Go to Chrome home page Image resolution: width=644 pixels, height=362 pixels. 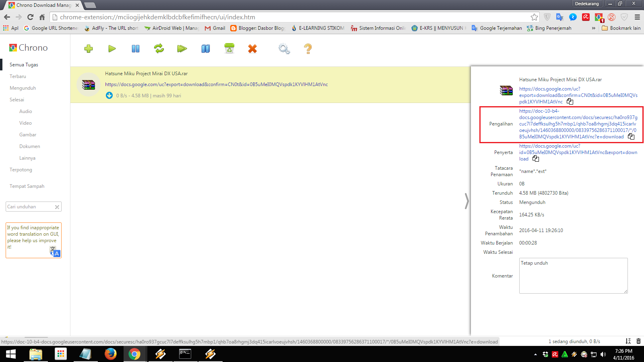[x=42, y=17]
